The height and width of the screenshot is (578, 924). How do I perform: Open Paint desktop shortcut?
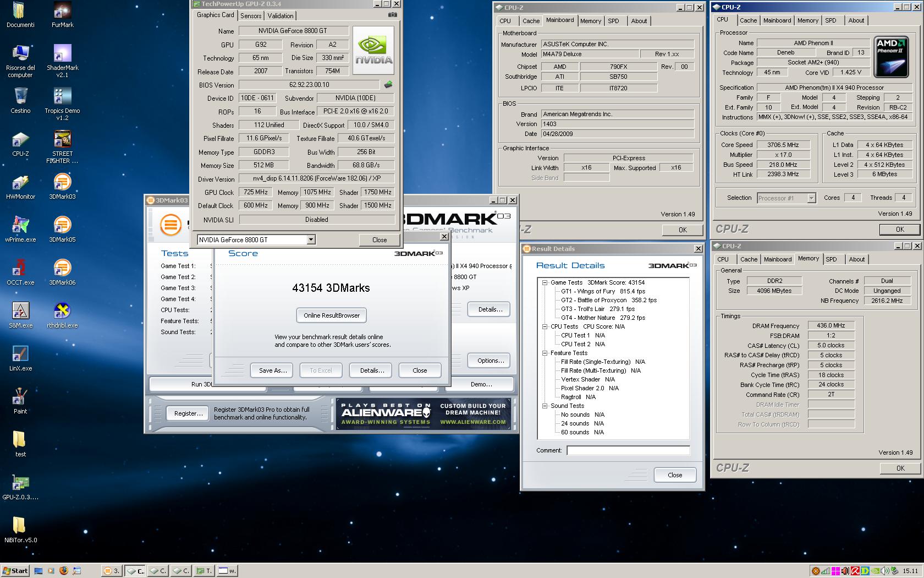point(20,402)
